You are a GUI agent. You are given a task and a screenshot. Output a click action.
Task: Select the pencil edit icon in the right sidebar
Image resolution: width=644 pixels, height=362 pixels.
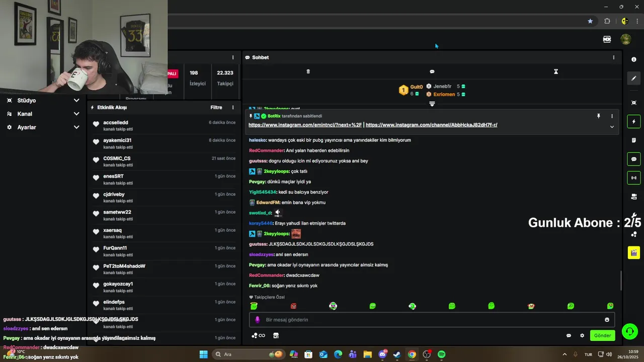[x=634, y=78]
